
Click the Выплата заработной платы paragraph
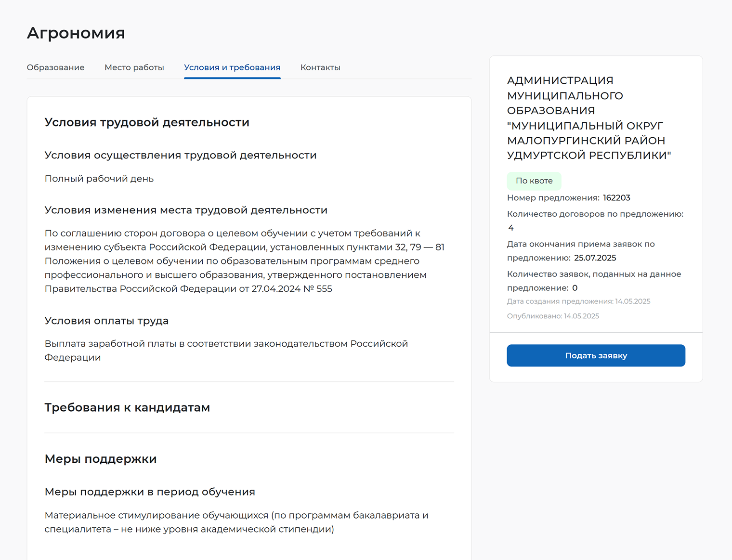(x=226, y=351)
